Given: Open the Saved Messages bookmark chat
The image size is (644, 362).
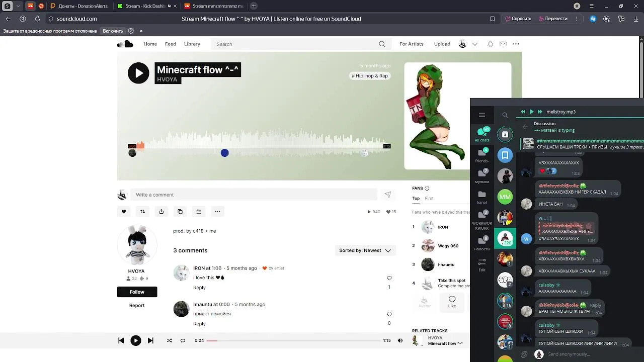Looking at the screenshot, I should click(505, 155).
